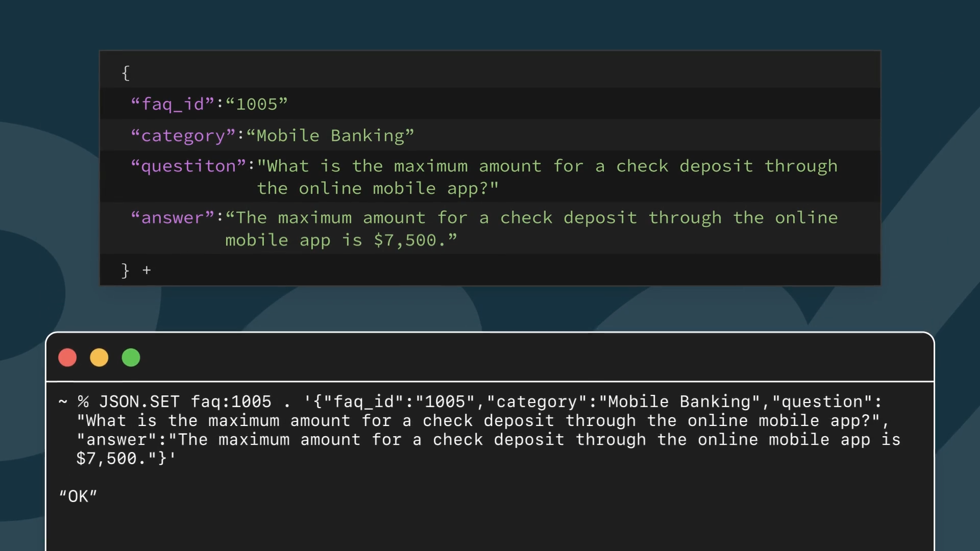This screenshot has width=980, height=551.
Task: Click the "faq_id" key in JSON
Action: click(173, 104)
